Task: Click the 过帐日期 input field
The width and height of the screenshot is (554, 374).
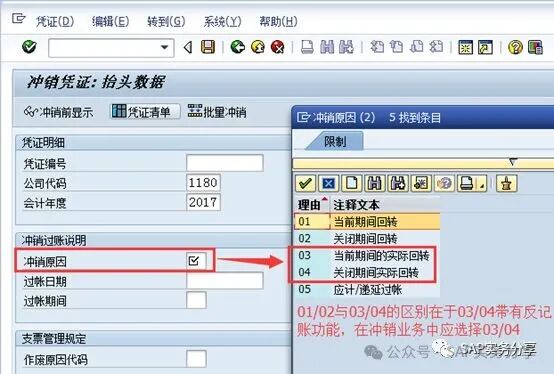Action: pyautogui.click(x=225, y=281)
